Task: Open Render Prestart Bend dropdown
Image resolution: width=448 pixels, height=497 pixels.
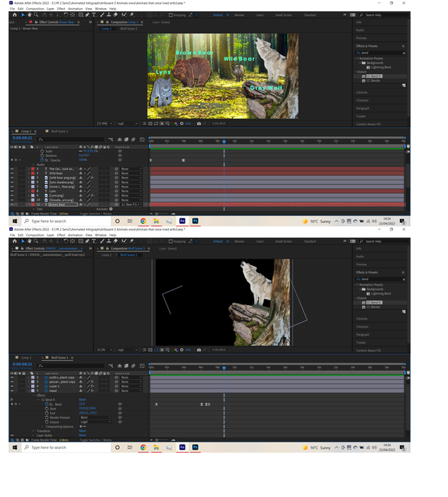Action: (x=96, y=417)
